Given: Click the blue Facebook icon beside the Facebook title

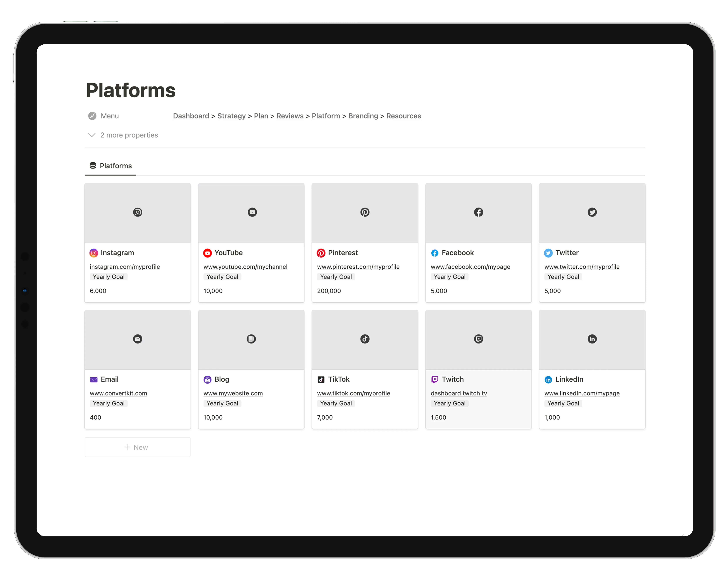Looking at the screenshot, I should 435,253.
